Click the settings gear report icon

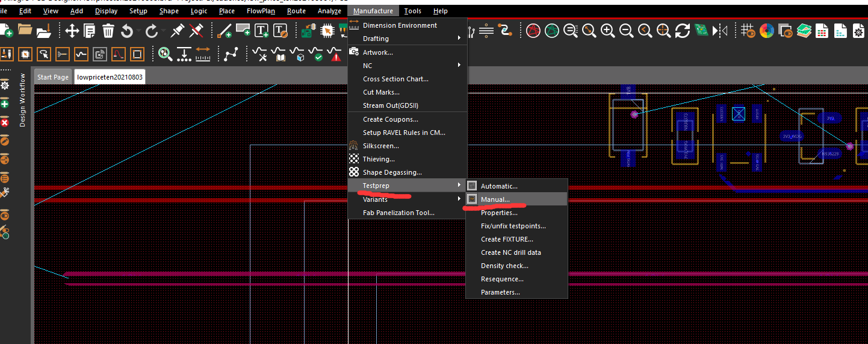point(859,31)
